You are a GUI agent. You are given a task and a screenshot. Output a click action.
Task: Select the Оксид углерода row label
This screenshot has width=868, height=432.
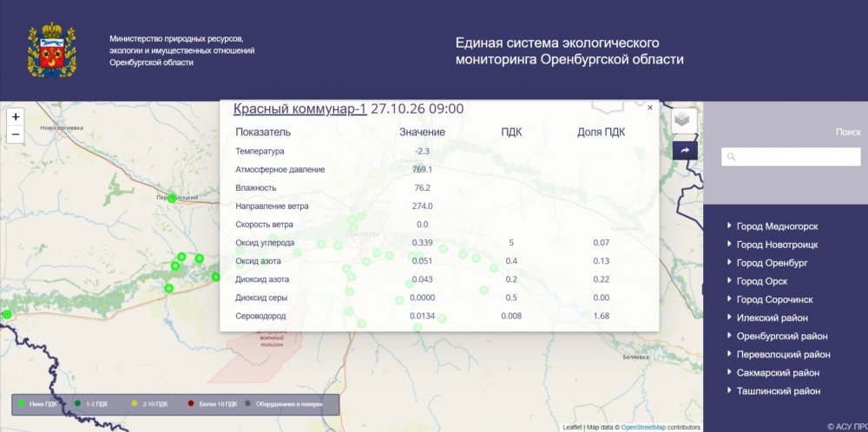pyautogui.click(x=265, y=242)
